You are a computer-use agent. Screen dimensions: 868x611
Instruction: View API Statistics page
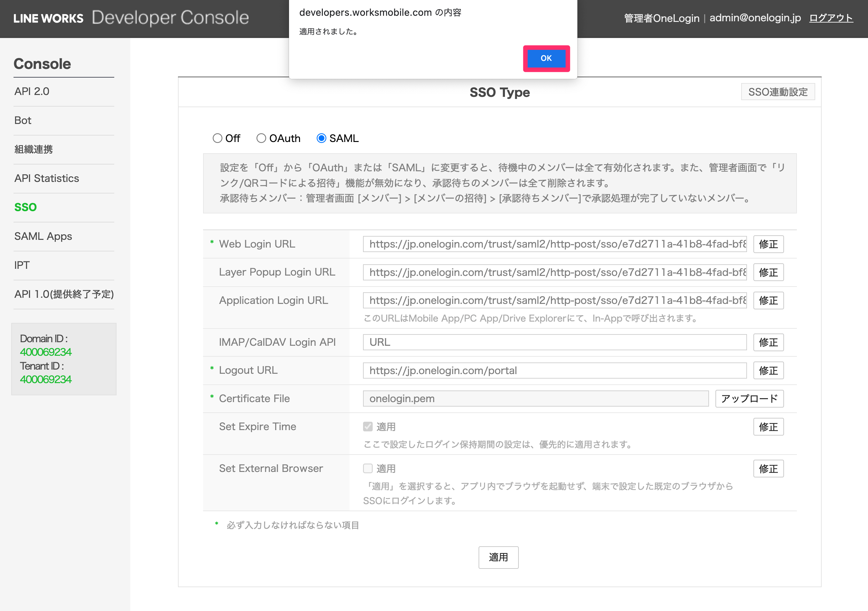pyautogui.click(x=46, y=178)
